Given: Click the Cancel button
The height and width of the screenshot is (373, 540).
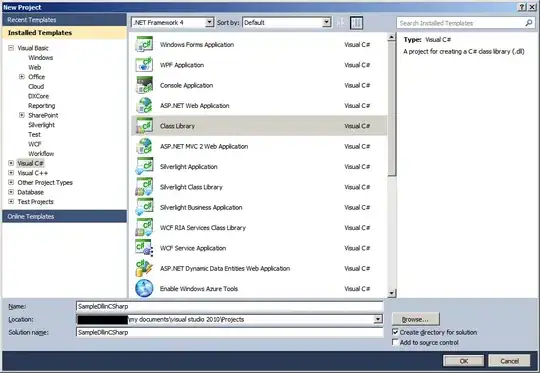Looking at the screenshot, I should tap(509, 361).
